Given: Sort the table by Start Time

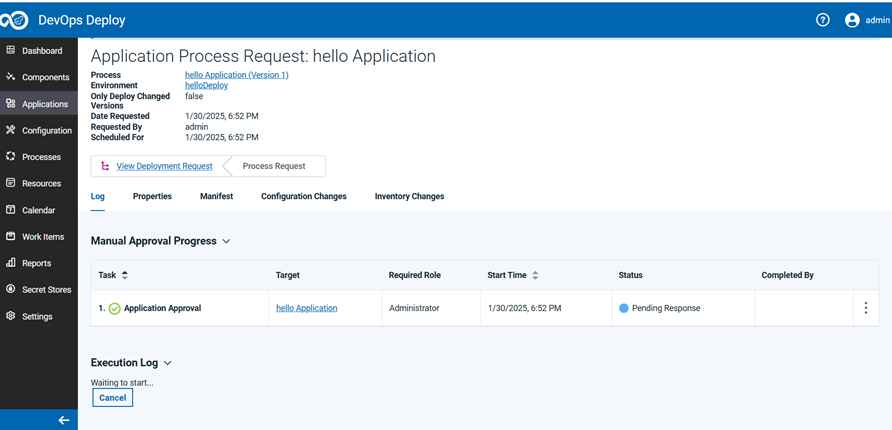Looking at the screenshot, I should click(x=535, y=275).
